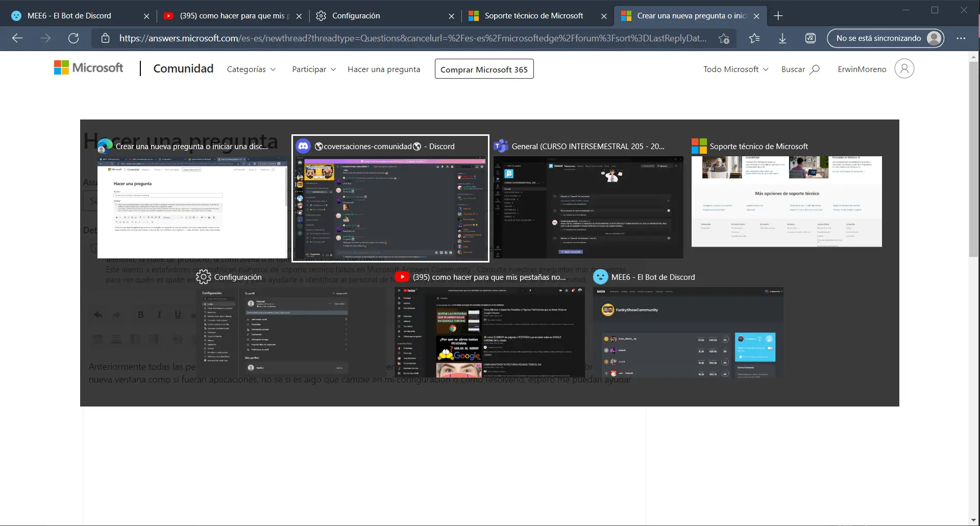
Task: Select the Crear una nueva pregunta window thumbnail
Action: coord(192,207)
